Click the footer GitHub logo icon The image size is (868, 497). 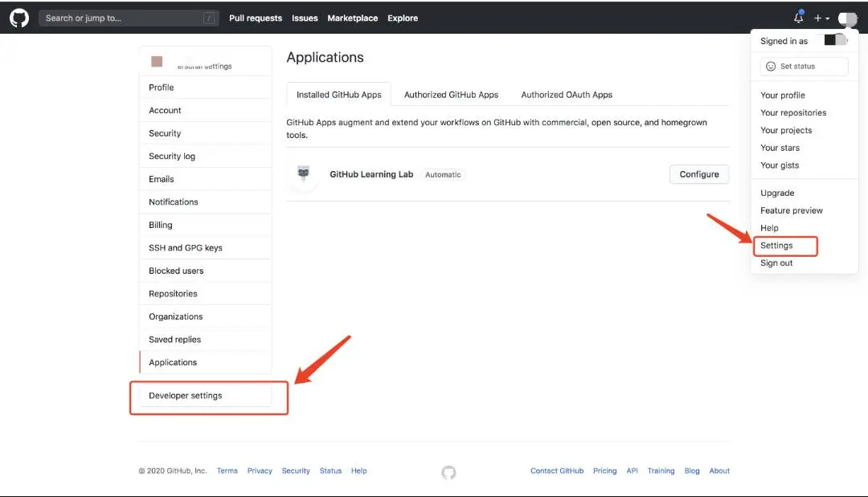click(448, 472)
